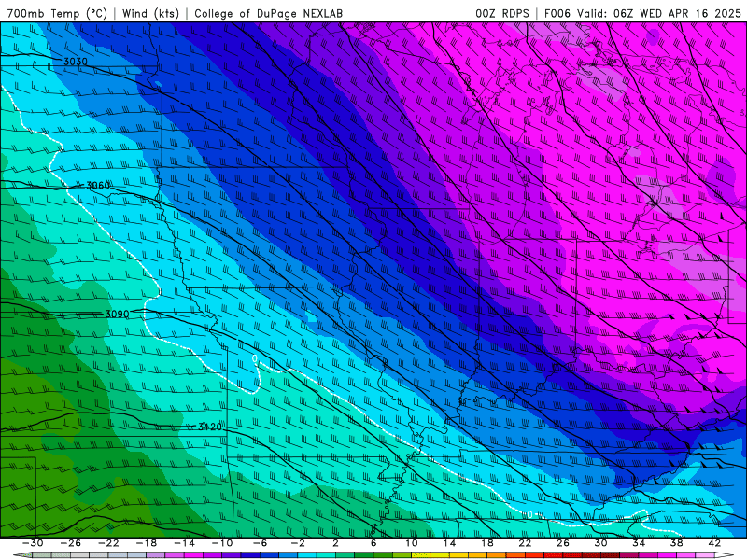The image size is (747, 560).
Task: Select the 14 legend value
Action: tap(449, 543)
